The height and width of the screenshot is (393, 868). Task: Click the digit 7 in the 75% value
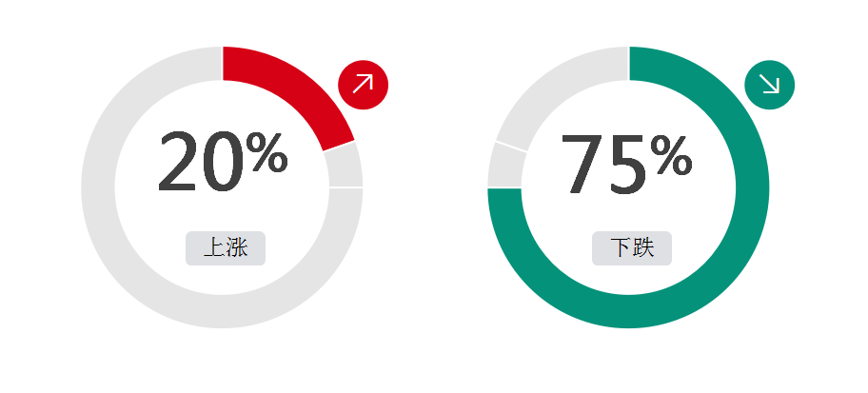pyautogui.click(x=582, y=164)
